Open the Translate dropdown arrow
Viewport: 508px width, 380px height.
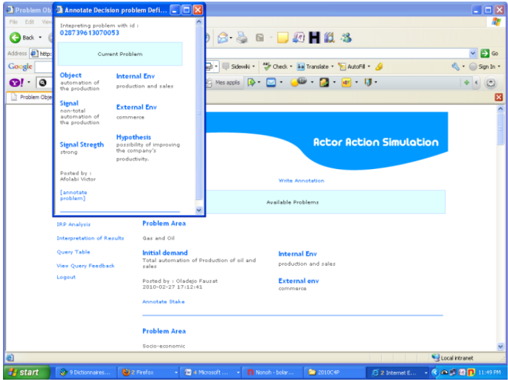(332, 67)
